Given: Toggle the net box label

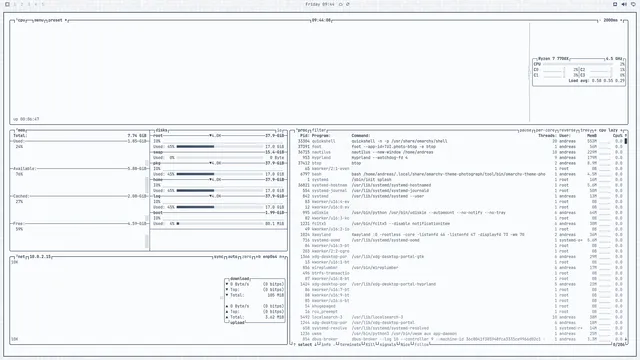Looking at the screenshot, I should point(21,257).
